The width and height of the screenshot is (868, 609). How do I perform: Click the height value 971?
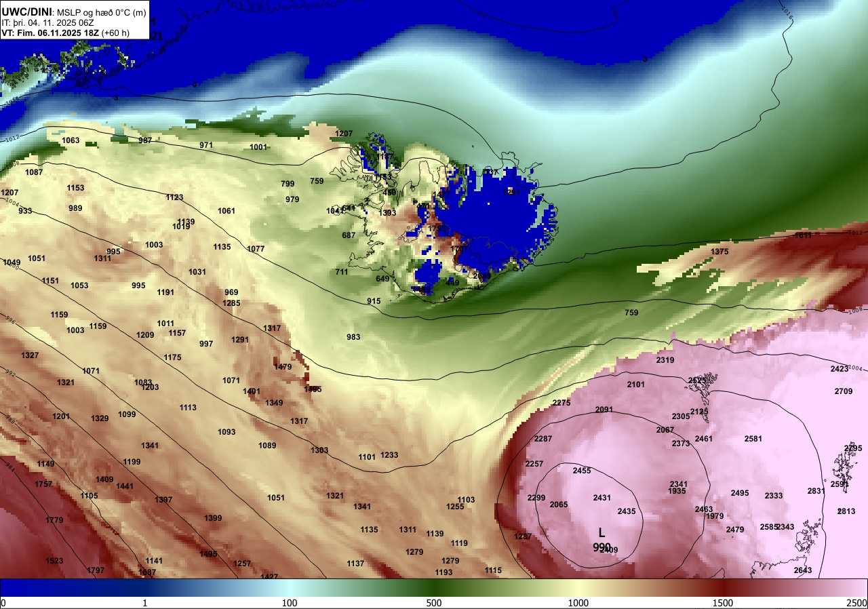point(206,145)
